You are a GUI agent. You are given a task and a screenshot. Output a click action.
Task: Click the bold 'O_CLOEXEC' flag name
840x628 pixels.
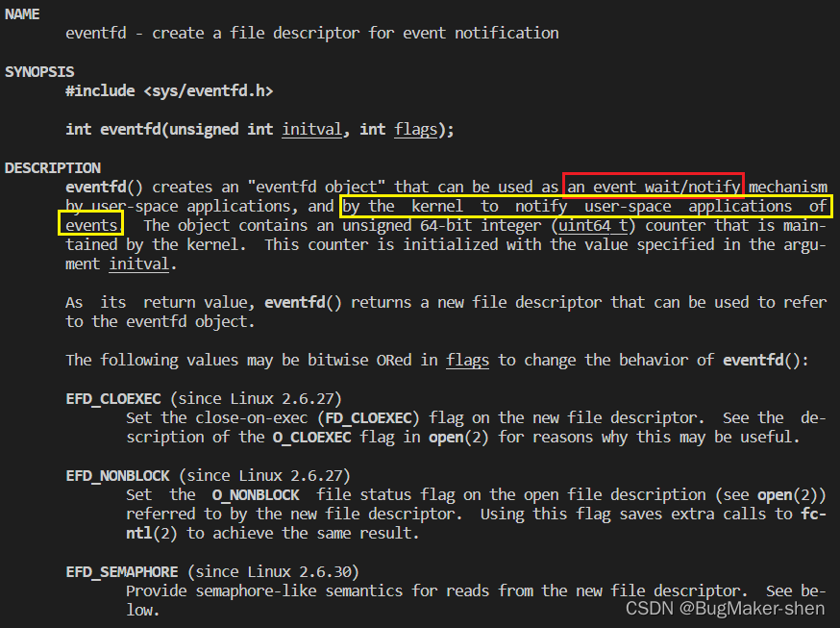click(x=311, y=438)
